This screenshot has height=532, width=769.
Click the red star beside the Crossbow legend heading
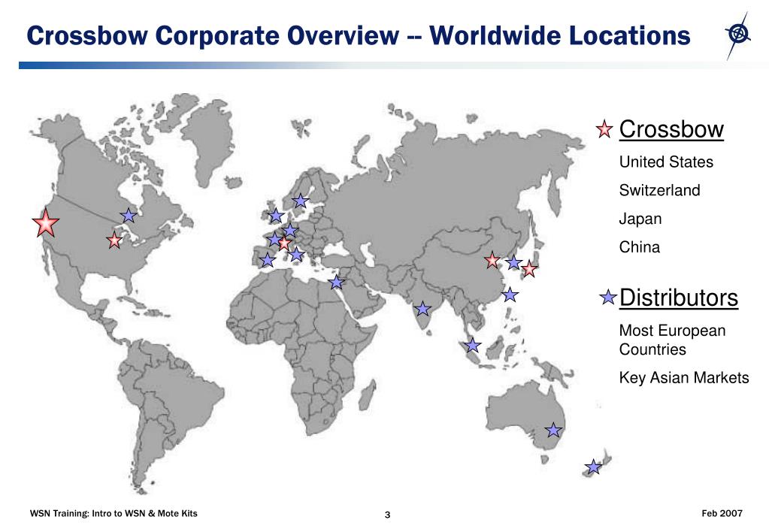[604, 129]
